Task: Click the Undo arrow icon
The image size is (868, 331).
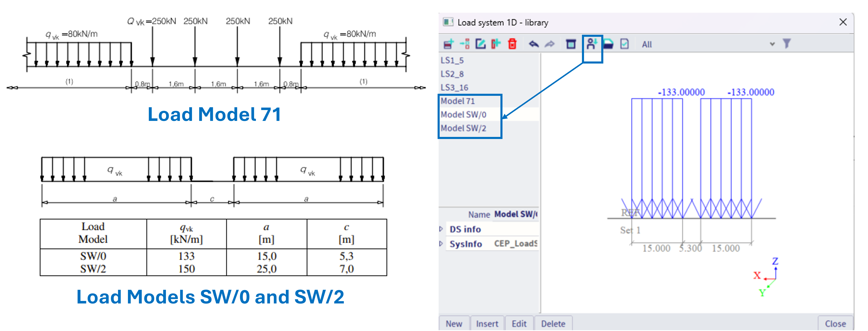Action: [x=534, y=44]
